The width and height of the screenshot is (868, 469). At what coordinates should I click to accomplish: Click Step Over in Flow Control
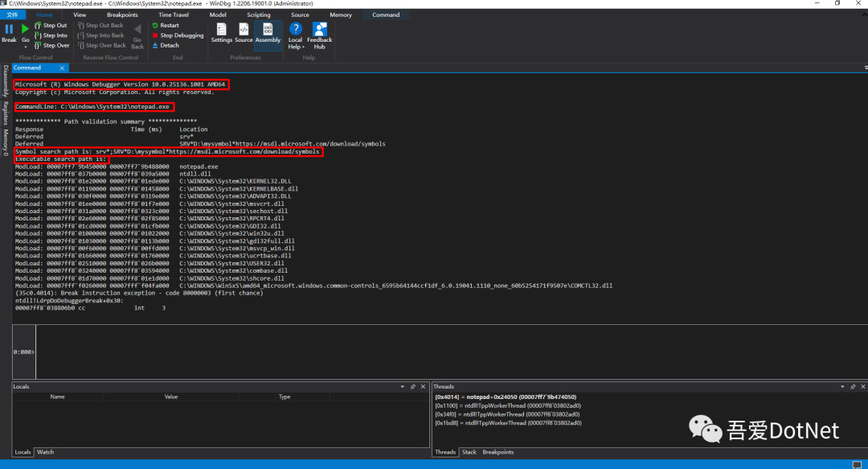(51, 46)
